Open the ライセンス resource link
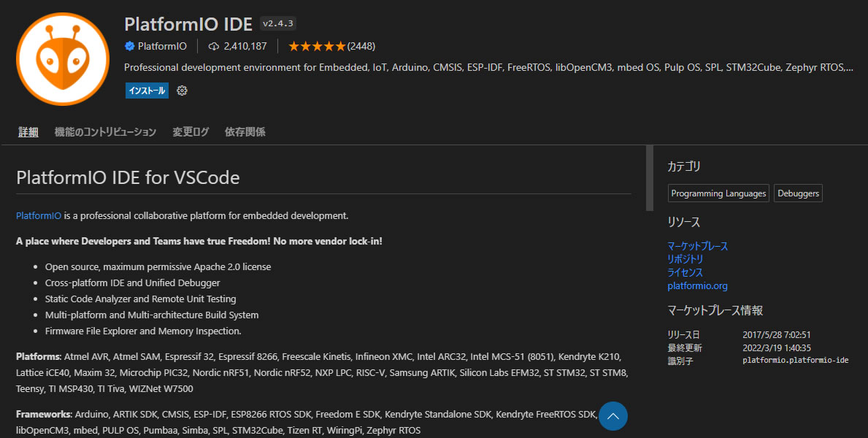The image size is (868, 438). (685, 272)
